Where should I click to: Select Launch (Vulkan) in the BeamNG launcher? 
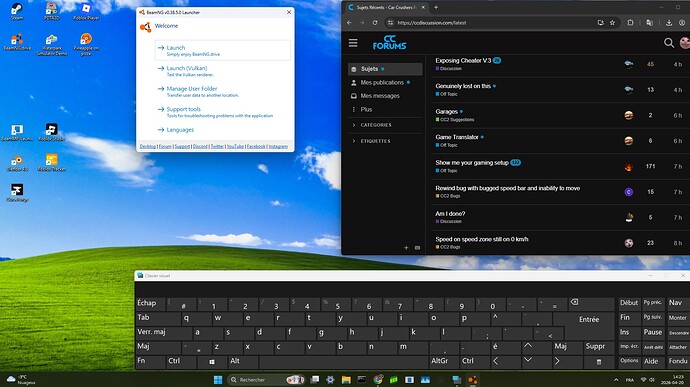pos(223,71)
